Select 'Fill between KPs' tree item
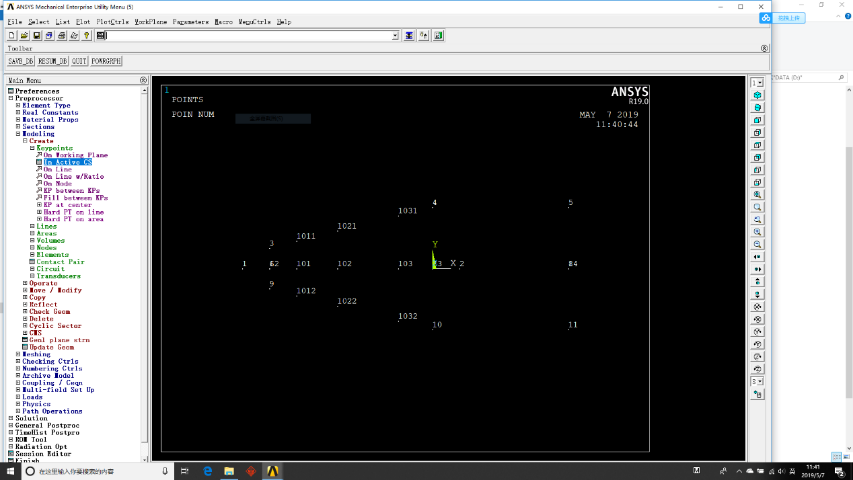Screen dimensions: 853x480 pos(76,198)
